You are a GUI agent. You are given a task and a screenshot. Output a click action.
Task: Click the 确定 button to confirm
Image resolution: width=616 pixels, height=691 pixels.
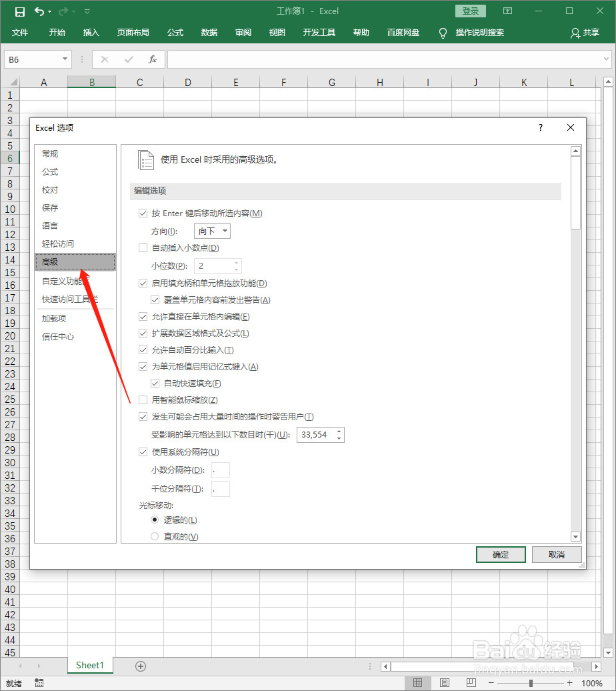[501, 554]
